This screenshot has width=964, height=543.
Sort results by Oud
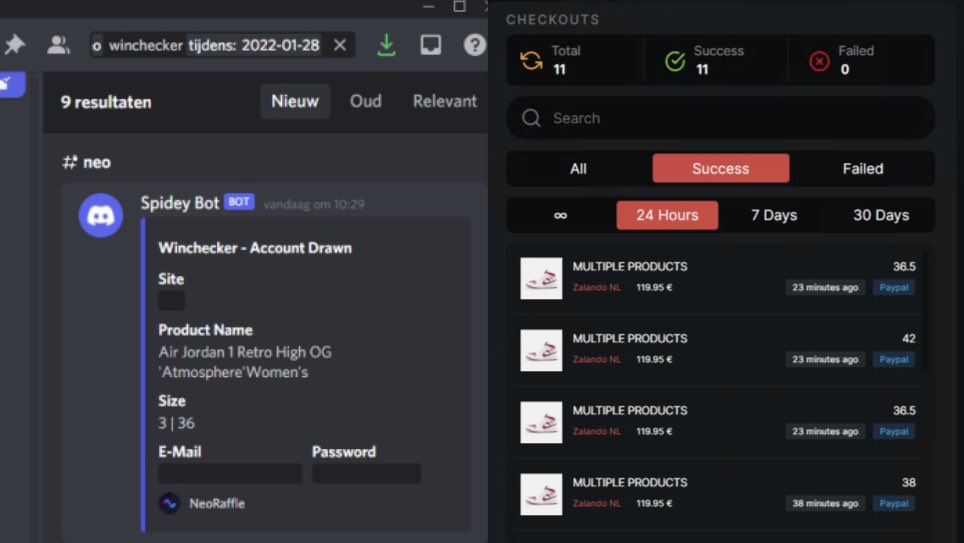point(366,101)
